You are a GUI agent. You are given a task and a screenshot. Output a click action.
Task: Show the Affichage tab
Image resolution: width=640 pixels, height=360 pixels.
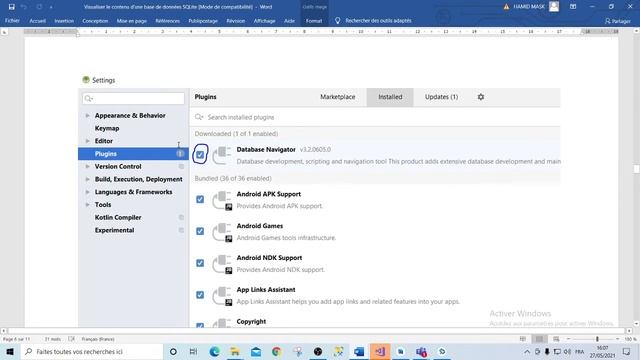[x=264, y=20]
